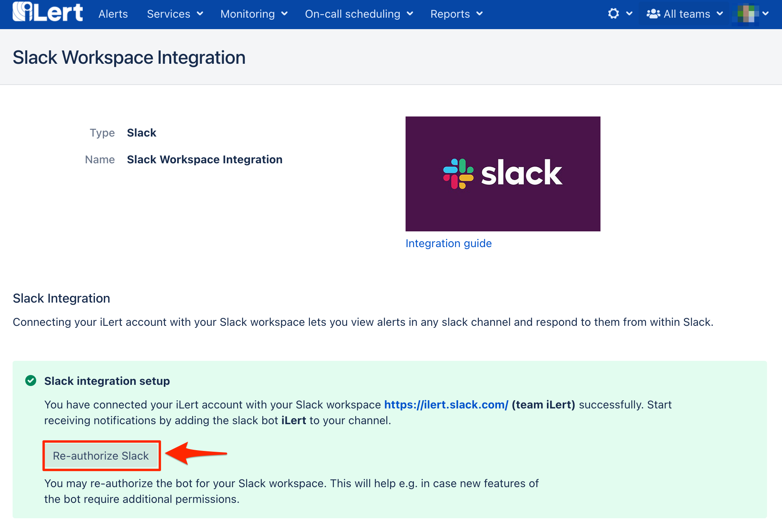Screen dimensions: 782x532
Task: Open the On-call scheduling dropdown
Action: 359,14
